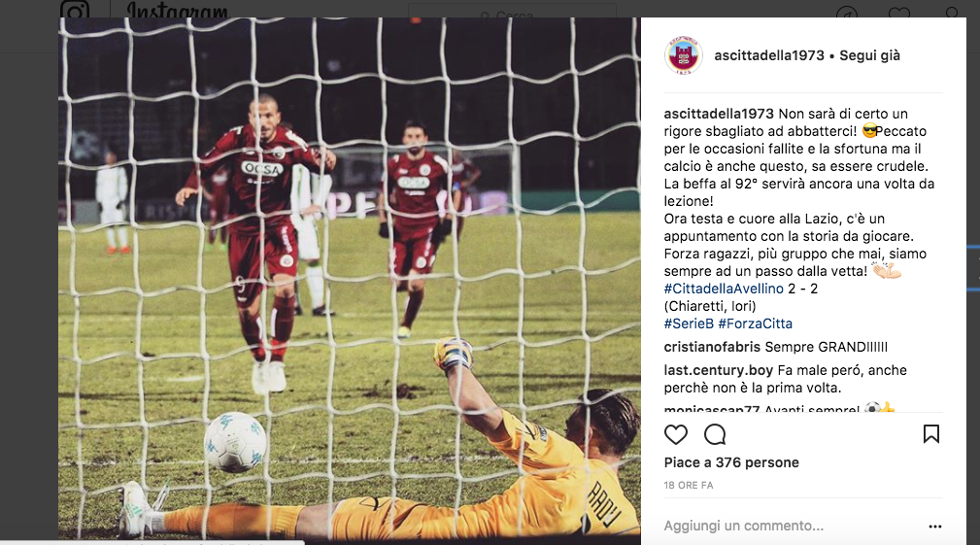
Task: Open the 18 ORE FA timestamp link
Action: tap(688, 485)
